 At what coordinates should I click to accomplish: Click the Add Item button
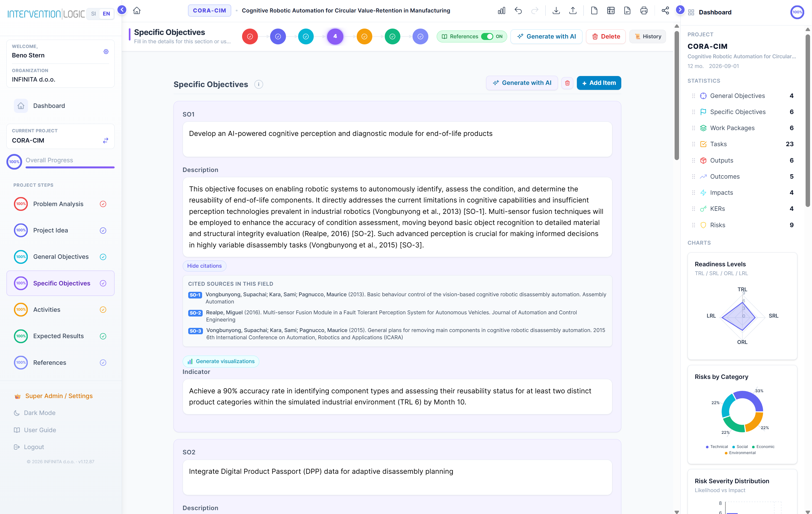click(x=599, y=83)
